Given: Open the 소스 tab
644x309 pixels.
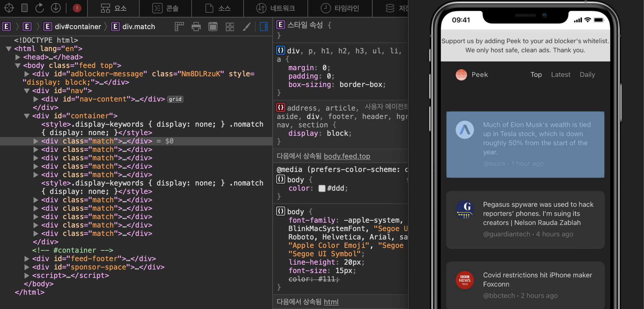Looking at the screenshot, I should coord(218,8).
